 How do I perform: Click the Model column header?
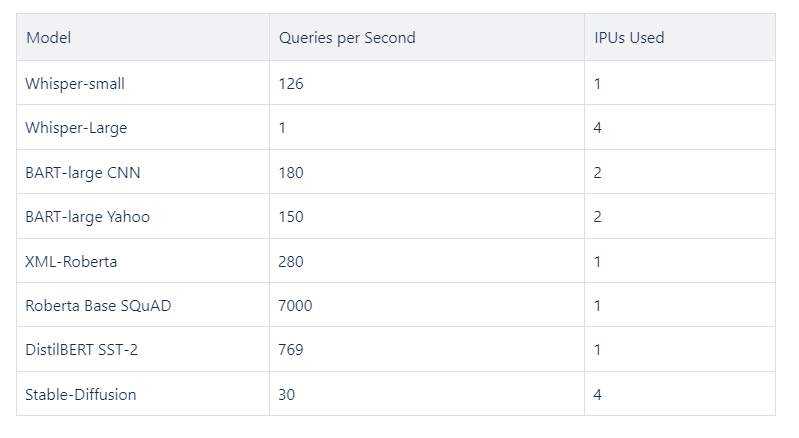pos(49,38)
